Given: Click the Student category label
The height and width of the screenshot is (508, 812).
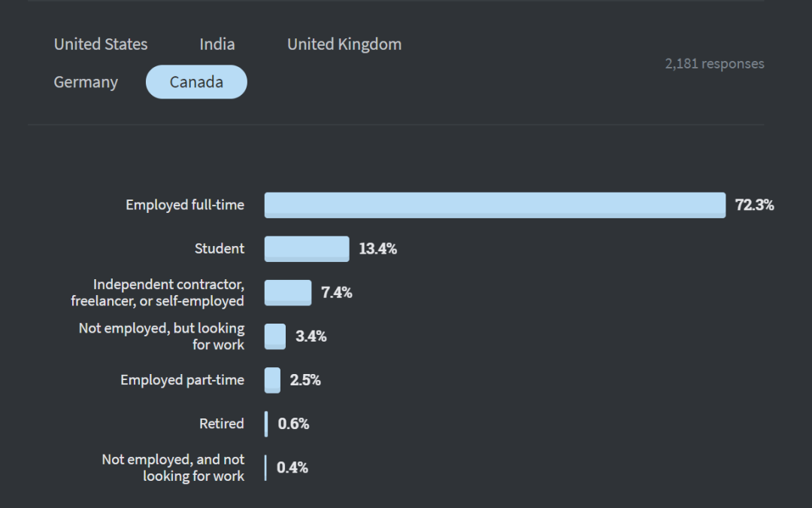Looking at the screenshot, I should [x=220, y=248].
